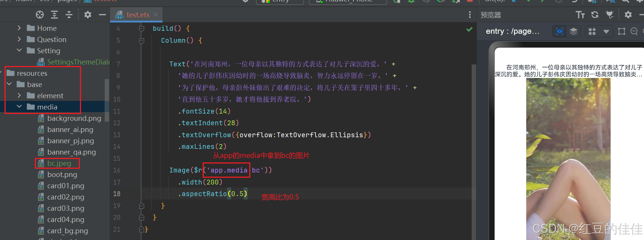Click the textOverflow Ellipsis code line
Screen dimensions: 644x240
274,135
